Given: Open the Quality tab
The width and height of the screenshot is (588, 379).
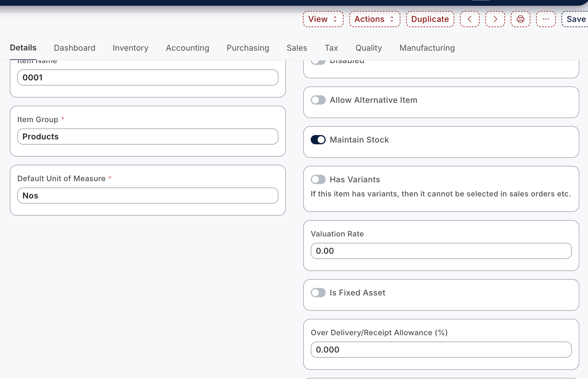Looking at the screenshot, I should pyautogui.click(x=368, y=48).
